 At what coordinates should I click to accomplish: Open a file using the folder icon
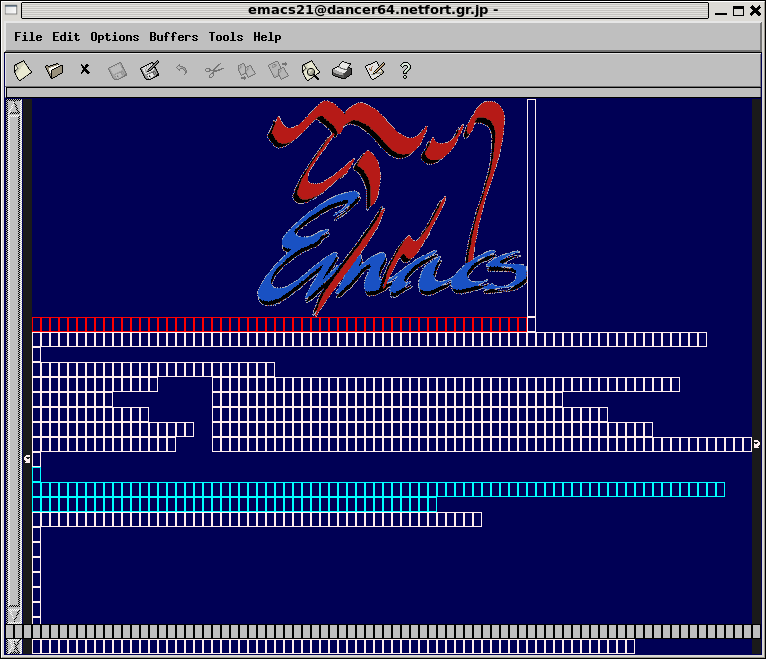[x=54, y=71]
